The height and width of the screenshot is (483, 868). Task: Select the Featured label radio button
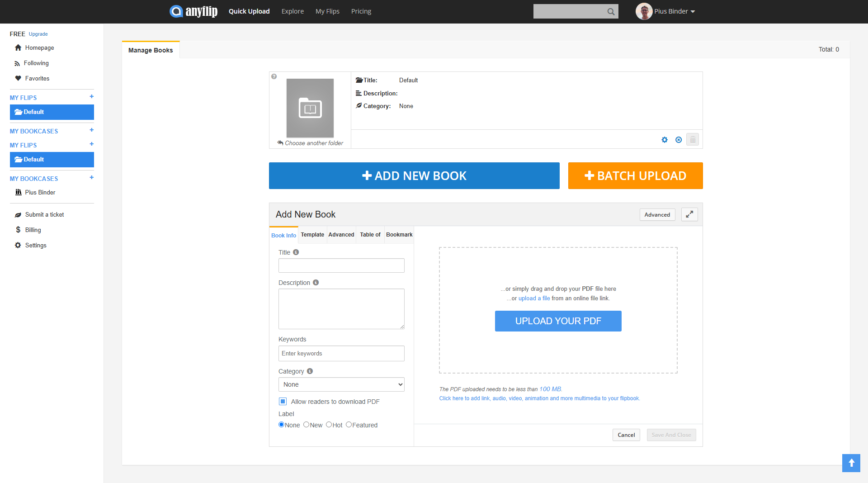pos(349,425)
